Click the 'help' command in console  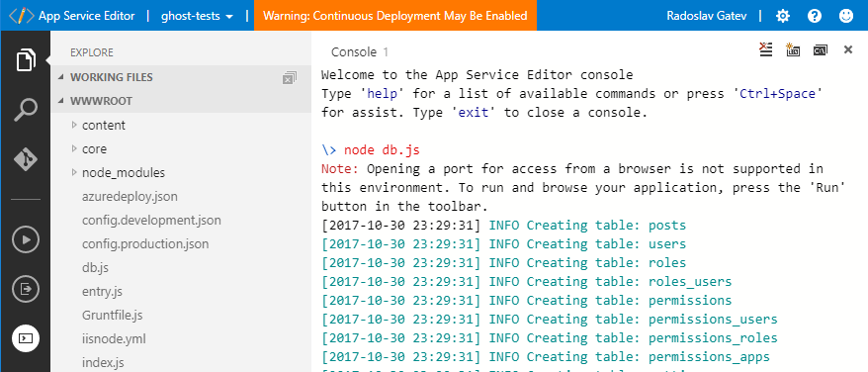tap(382, 94)
